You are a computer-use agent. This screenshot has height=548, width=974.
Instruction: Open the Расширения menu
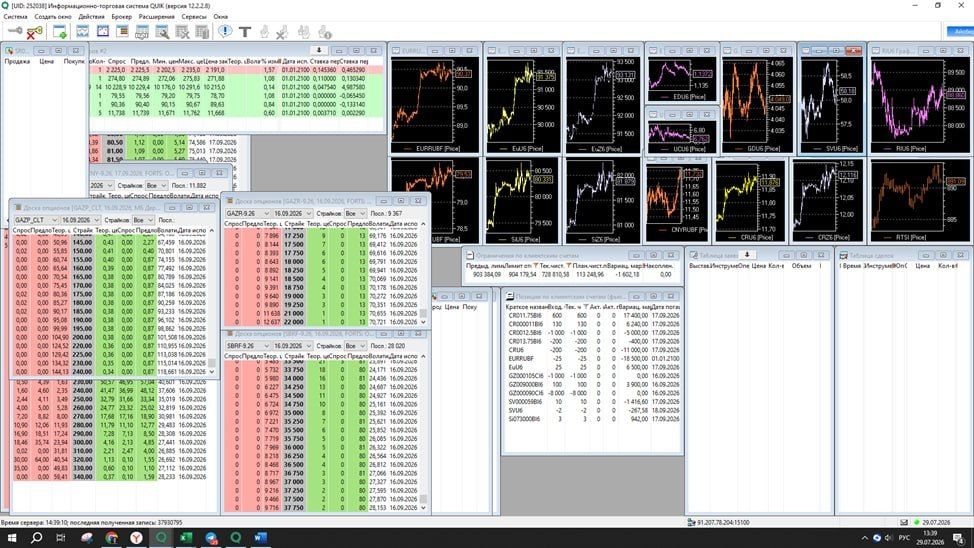pos(157,17)
